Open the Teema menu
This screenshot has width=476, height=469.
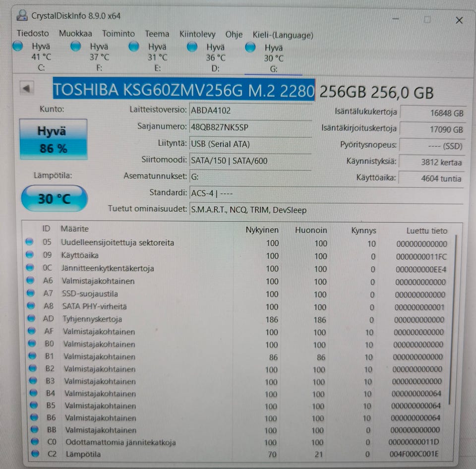tap(157, 34)
